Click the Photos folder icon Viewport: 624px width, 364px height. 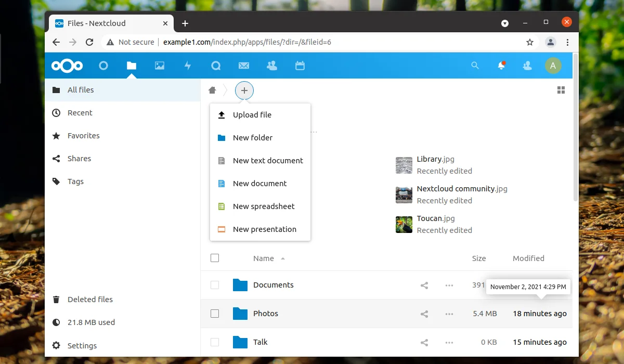pos(240,314)
